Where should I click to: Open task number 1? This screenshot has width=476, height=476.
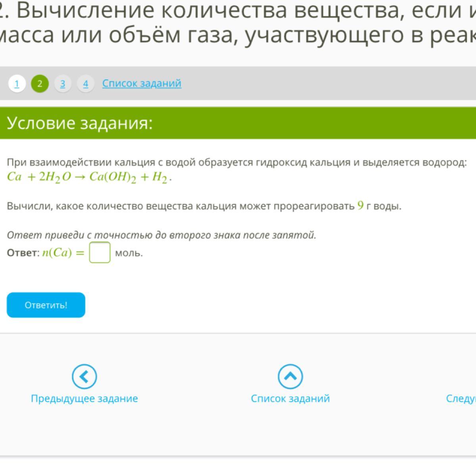click(x=17, y=84)
